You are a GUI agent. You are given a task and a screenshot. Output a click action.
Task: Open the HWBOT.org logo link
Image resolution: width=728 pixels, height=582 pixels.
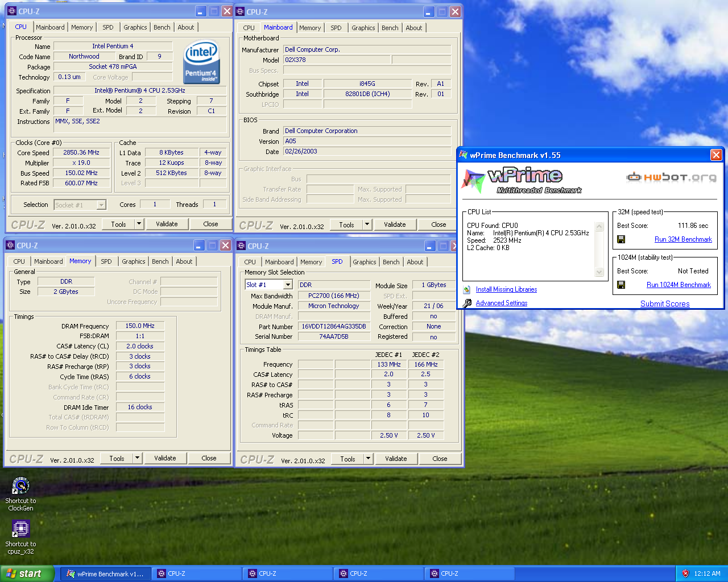click(671, 177)
